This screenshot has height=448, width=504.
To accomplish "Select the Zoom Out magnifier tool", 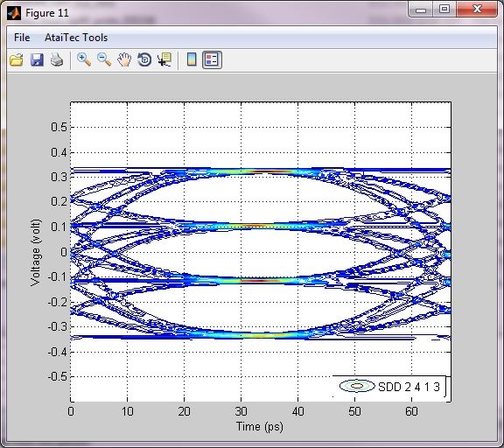I will [x=104, y=59].
